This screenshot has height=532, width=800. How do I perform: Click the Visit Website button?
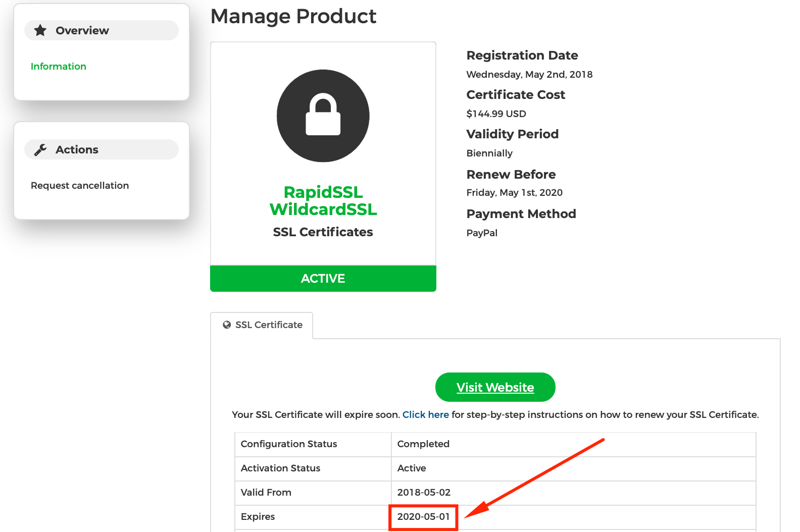pos(495,387)
